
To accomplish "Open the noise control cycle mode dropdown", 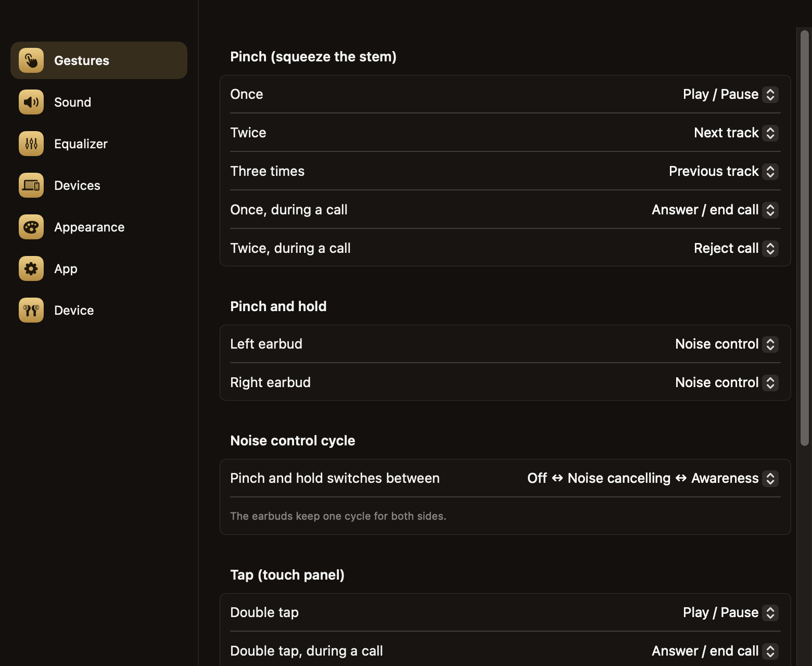I will pyautogui.click(x=653, y=478).
